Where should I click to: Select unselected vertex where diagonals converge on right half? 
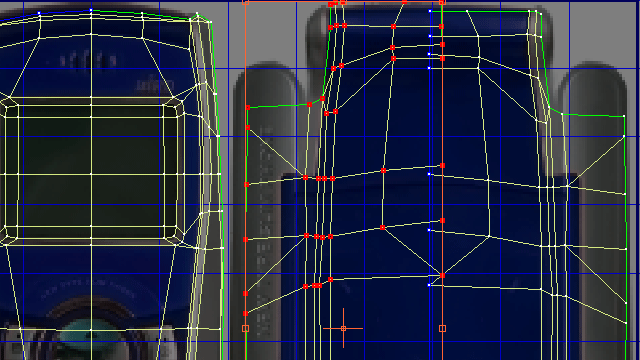coord(489,236)
